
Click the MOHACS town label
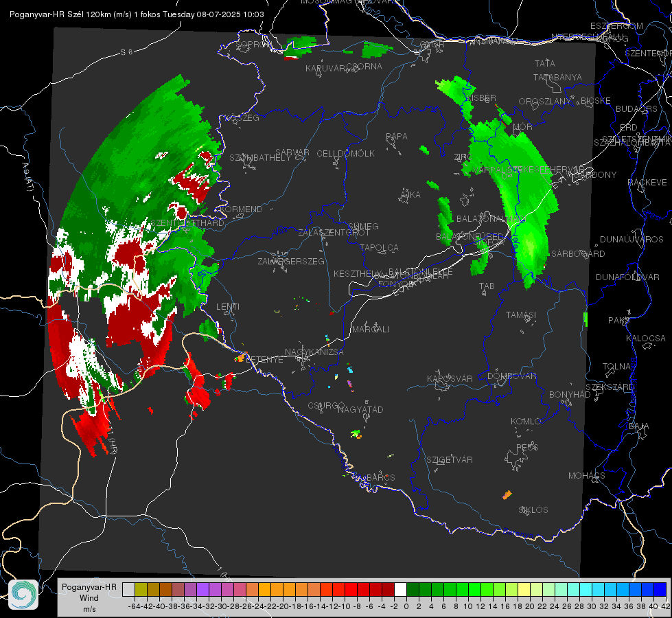click(587, 476)
